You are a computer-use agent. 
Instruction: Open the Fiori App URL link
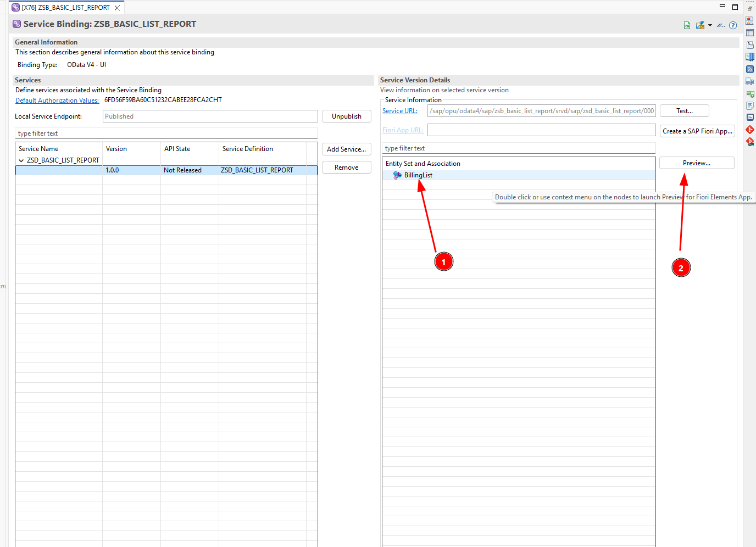pyautogui.click(x=403, y=130)
